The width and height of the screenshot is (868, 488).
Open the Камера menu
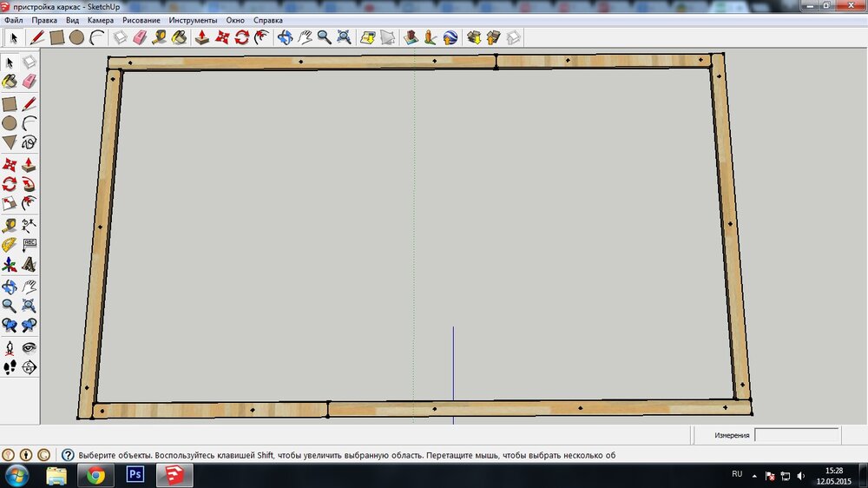tap(100, 20)
